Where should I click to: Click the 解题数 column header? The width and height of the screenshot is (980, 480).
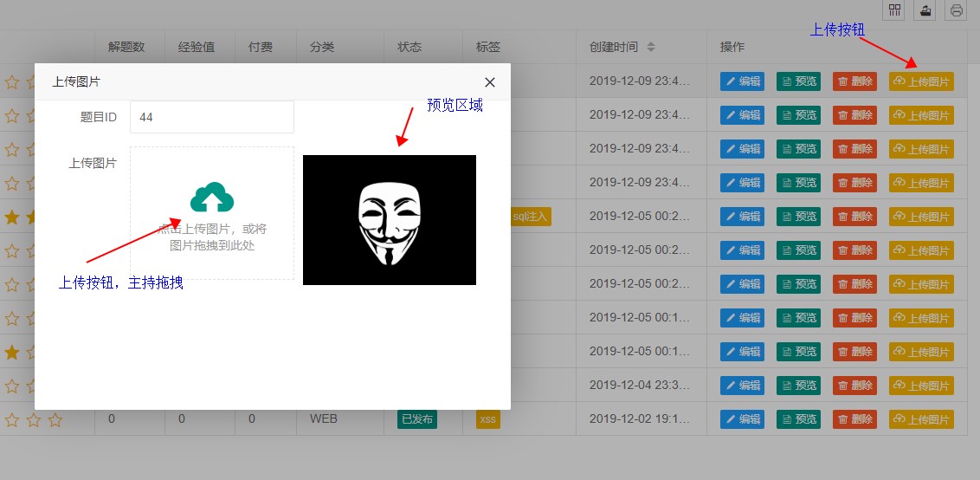pyautogui.click(x=126, y=47)
